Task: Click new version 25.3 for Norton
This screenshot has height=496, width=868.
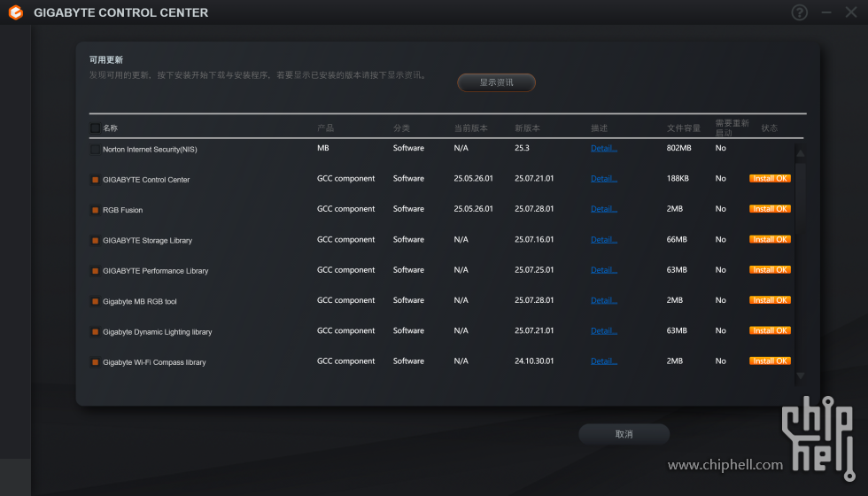Action: click(522, 148)
